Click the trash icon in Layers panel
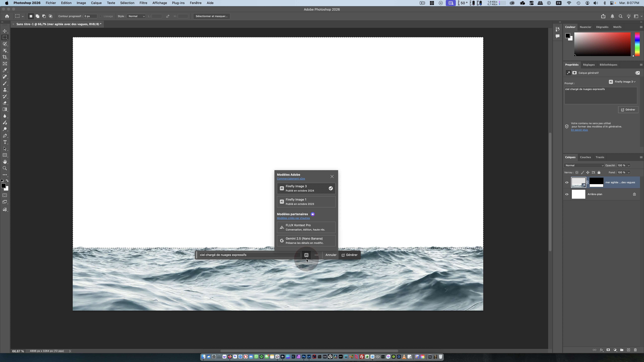The height and width of the screenshot is (362, 644). tap(635, 350)
